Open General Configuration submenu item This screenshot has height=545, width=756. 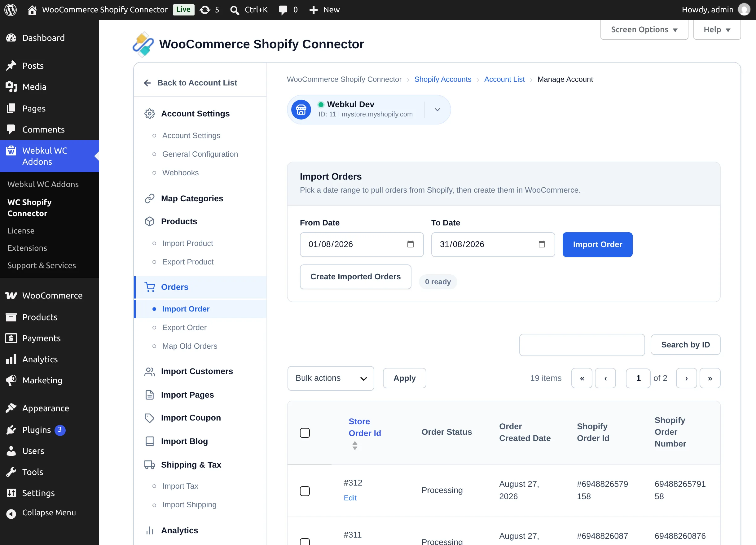200,154
